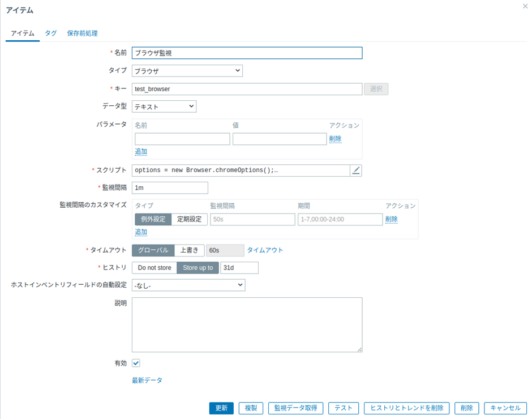532x419 pixels.
Task: Toggle the 有効 checkbox
Action: (x=136, y=363)
